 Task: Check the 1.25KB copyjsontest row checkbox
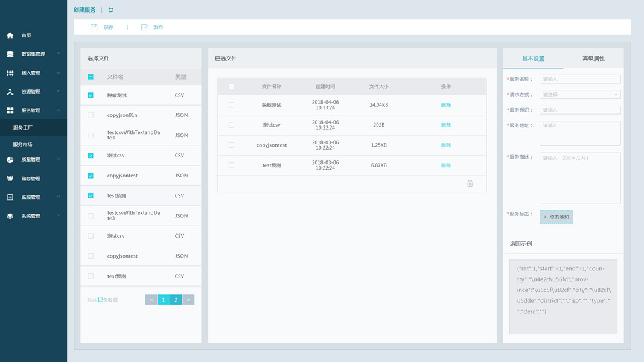[x=231, y=145]
